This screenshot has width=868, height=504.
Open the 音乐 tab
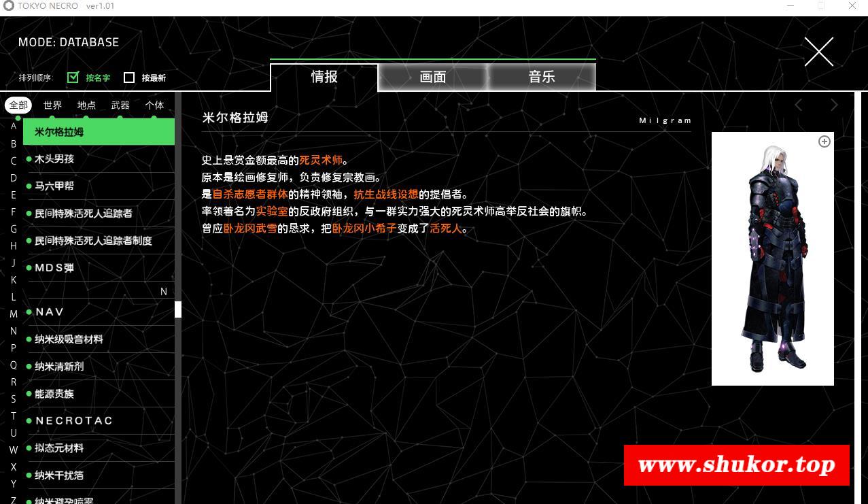(x=542, y=77)
